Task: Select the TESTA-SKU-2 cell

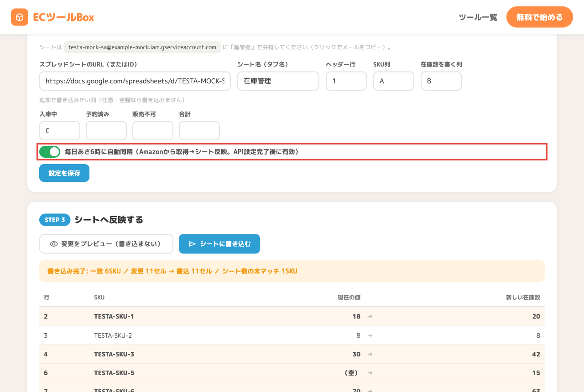Action: pos(113,335)
